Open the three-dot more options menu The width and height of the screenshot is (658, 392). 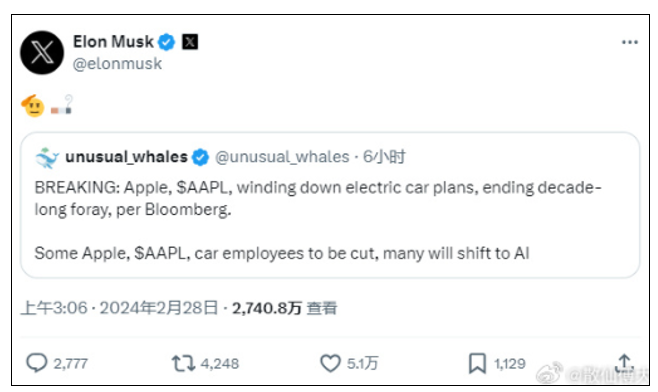[x=630, y=42]
